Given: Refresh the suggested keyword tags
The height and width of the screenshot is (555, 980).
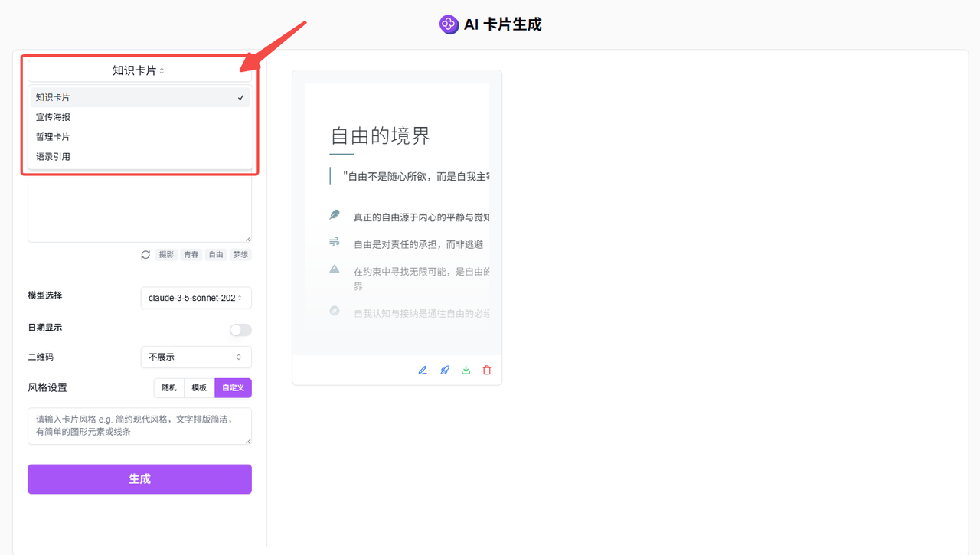Looking at the screenshot, I should point(145,255).
